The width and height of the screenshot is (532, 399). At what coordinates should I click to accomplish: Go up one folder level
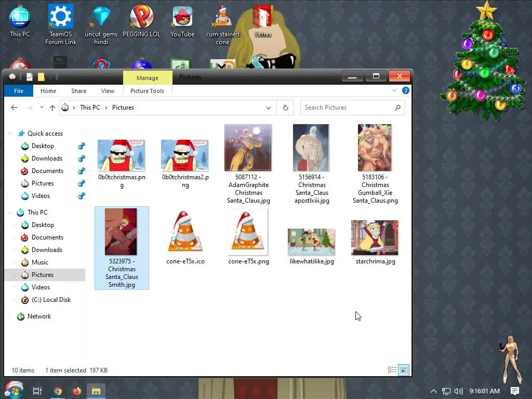tap(52, 108)
